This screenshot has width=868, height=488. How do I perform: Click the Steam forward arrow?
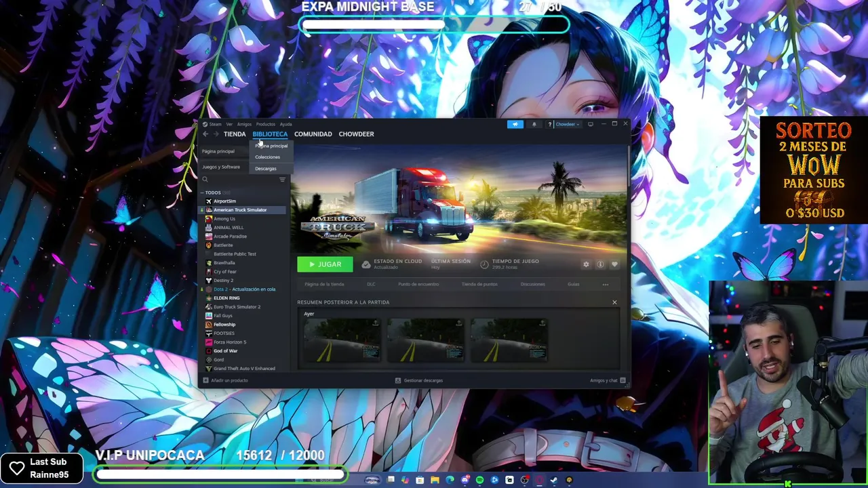(x=216, y=134)
